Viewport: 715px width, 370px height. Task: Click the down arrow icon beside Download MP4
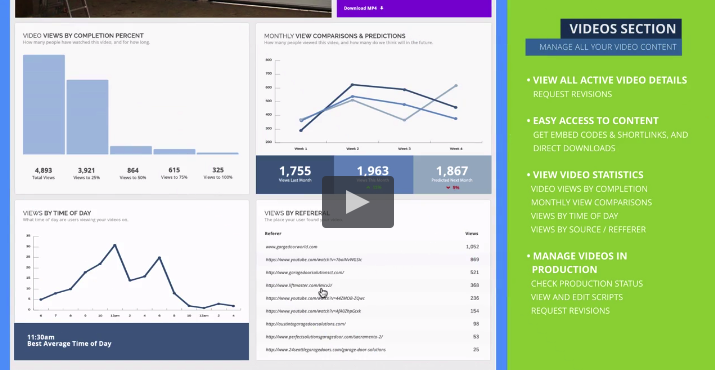point(382,8)
